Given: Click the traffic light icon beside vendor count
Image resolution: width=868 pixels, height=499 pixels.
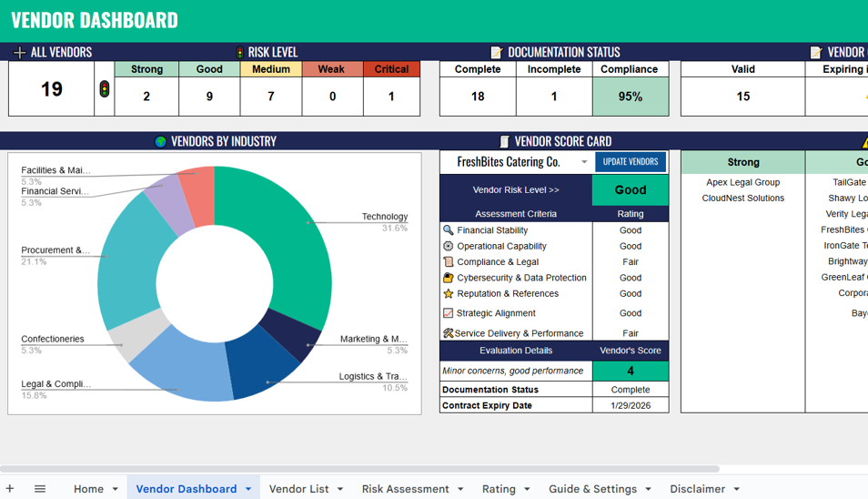Looking at the screenshot, I should coord(105,89).
